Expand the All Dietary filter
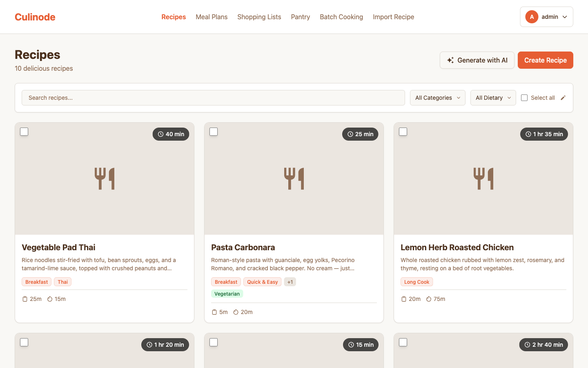 coord(493,98)
